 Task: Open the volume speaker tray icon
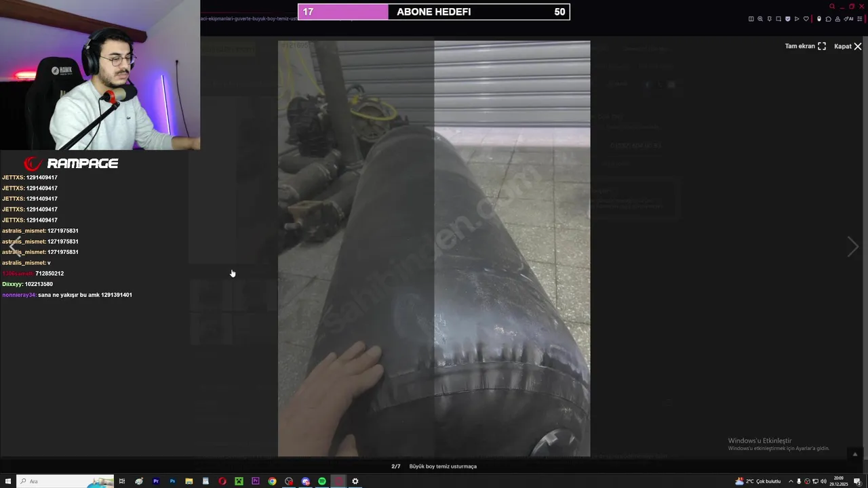823,481
